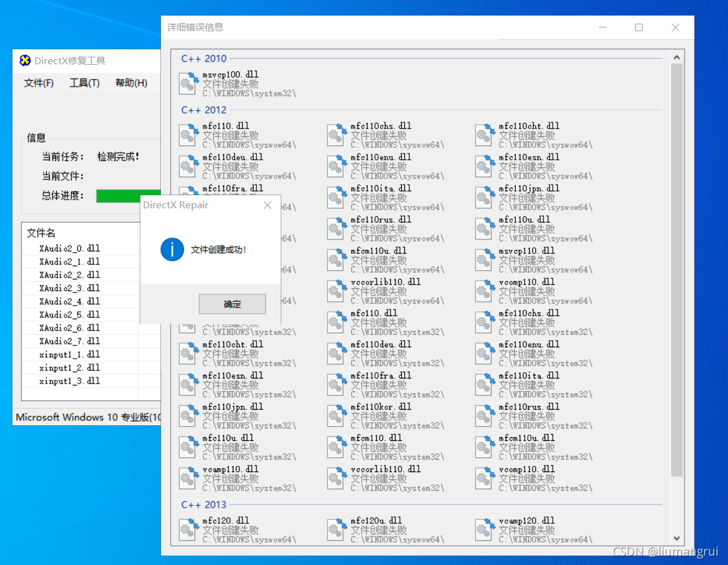Click the mfc120.dll file icon

189,529
